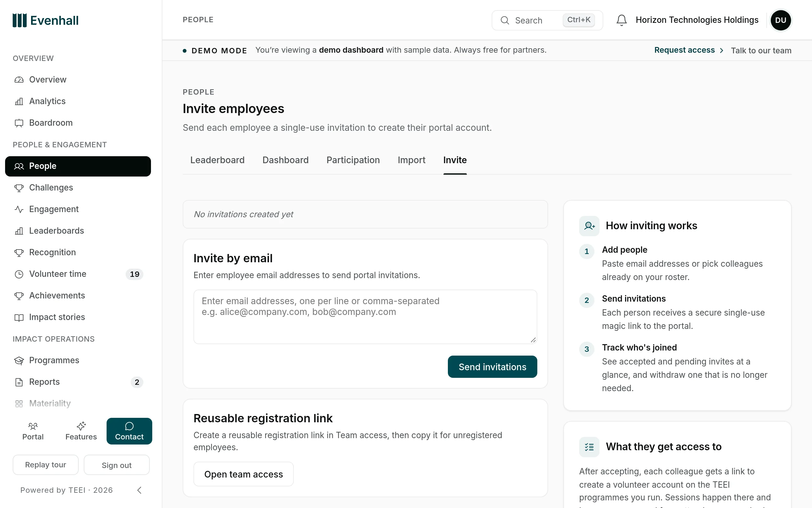Screen dimensions: 812x508
Task: Follow the Request access link
Action: pyautogui.click(x=689, y=50)
